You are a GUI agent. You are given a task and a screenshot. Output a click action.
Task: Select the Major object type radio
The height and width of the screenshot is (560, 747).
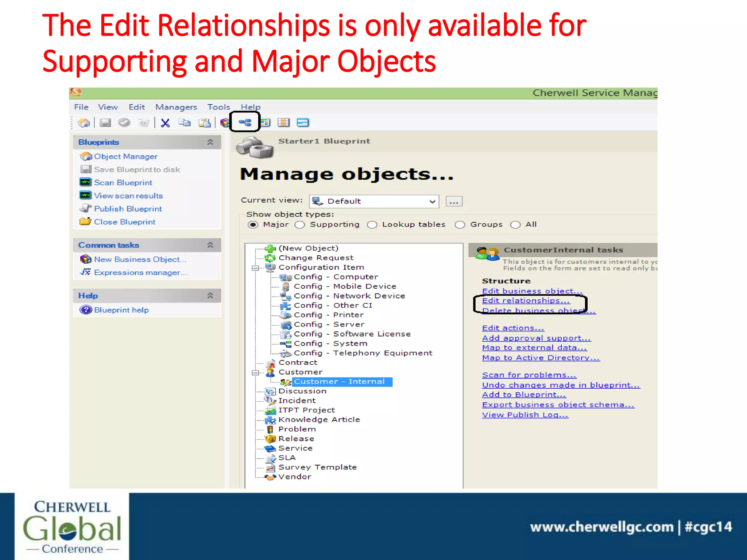(x=253, y=225)
